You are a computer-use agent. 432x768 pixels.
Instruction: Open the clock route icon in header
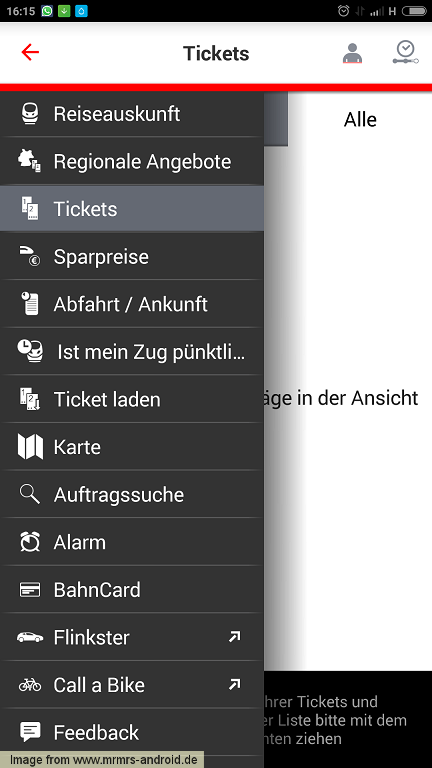pos(406,52)
